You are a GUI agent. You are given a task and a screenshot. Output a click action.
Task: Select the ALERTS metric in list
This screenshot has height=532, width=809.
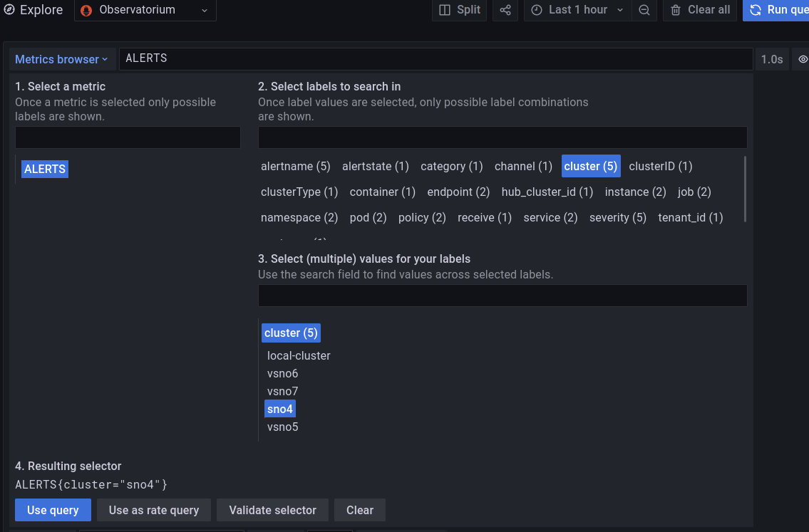coord(45,169)
